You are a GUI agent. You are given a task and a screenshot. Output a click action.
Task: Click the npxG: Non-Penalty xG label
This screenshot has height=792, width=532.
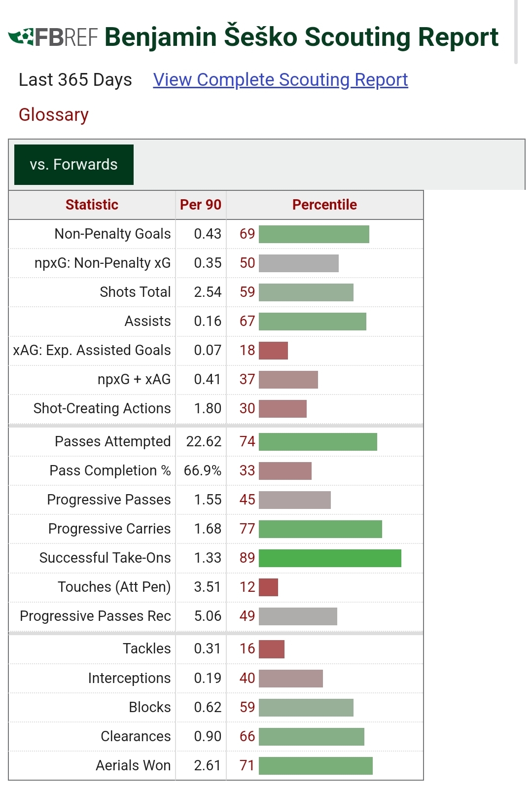click(103, 263)
